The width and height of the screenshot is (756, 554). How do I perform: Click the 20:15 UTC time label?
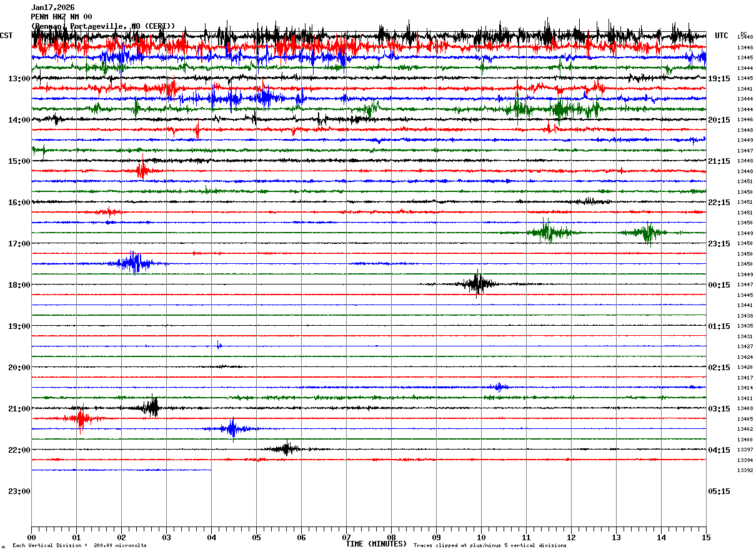tap(719, 120)
